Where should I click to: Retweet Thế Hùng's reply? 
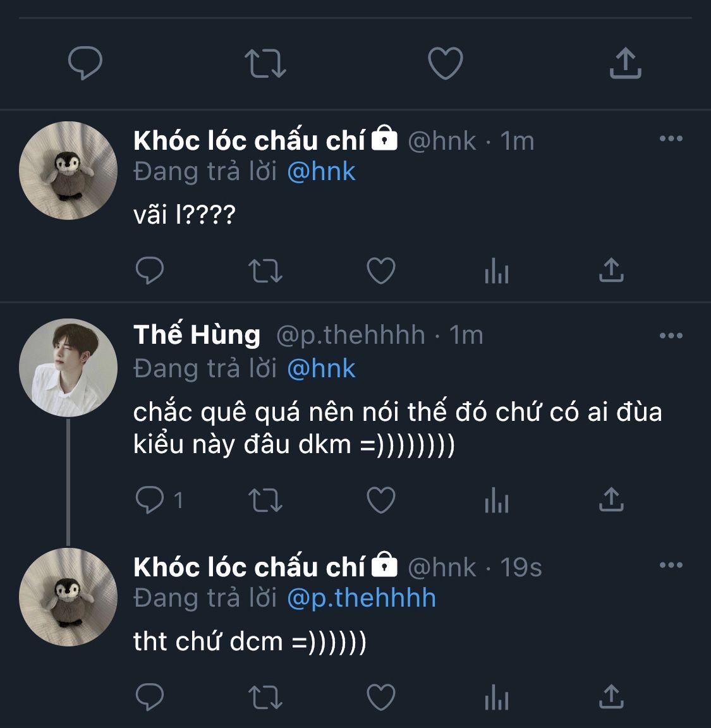tap(265, 500)
